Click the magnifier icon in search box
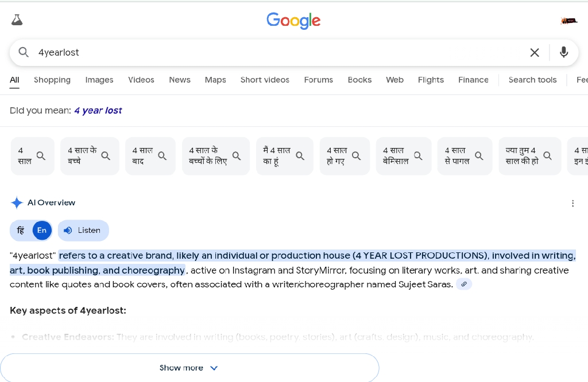 pyautogui.click(x=24, y=52)
